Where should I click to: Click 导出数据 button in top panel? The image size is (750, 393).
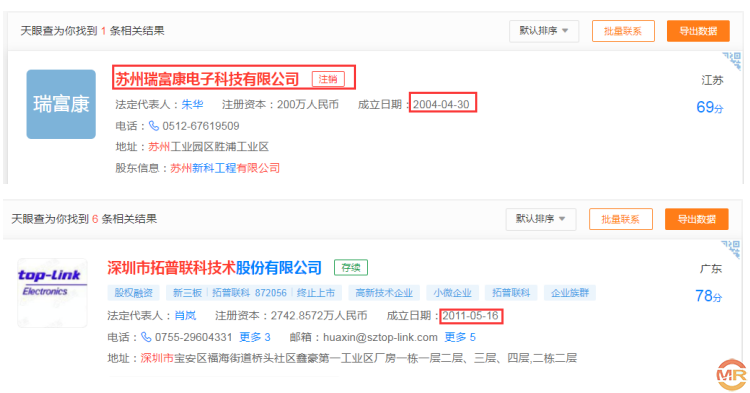(698, 31)
